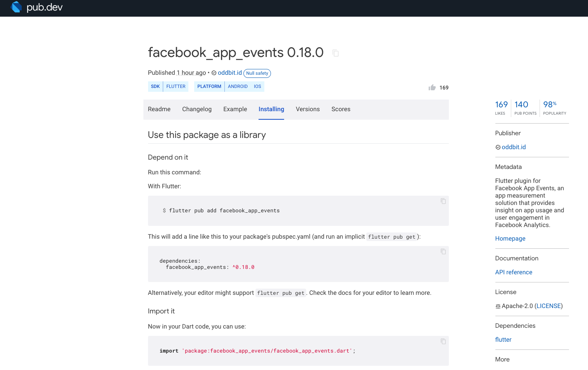
Task: Open the Readme tab
Action: pos(159,109)
